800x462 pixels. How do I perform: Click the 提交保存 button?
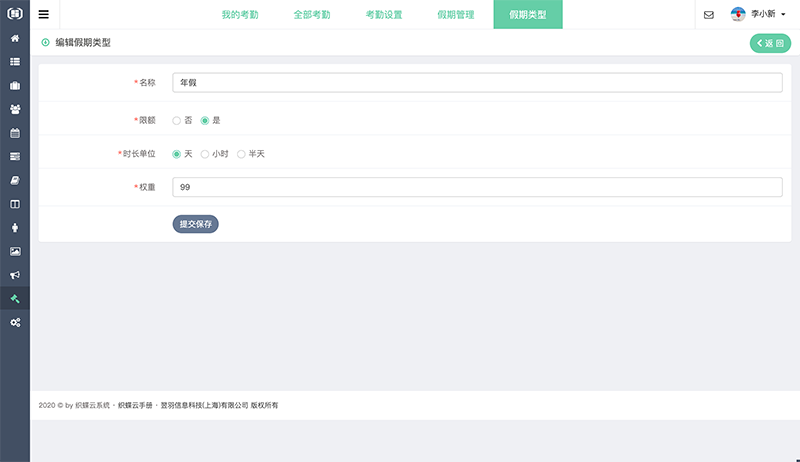tap(195, 224)
